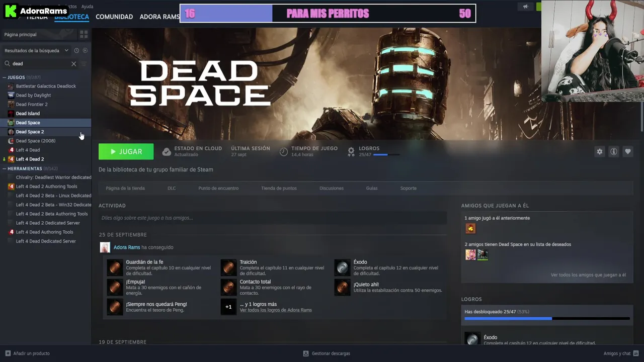Clear the 'dead' search text
This screenshot has width=644, height=362.
(73, 64)
